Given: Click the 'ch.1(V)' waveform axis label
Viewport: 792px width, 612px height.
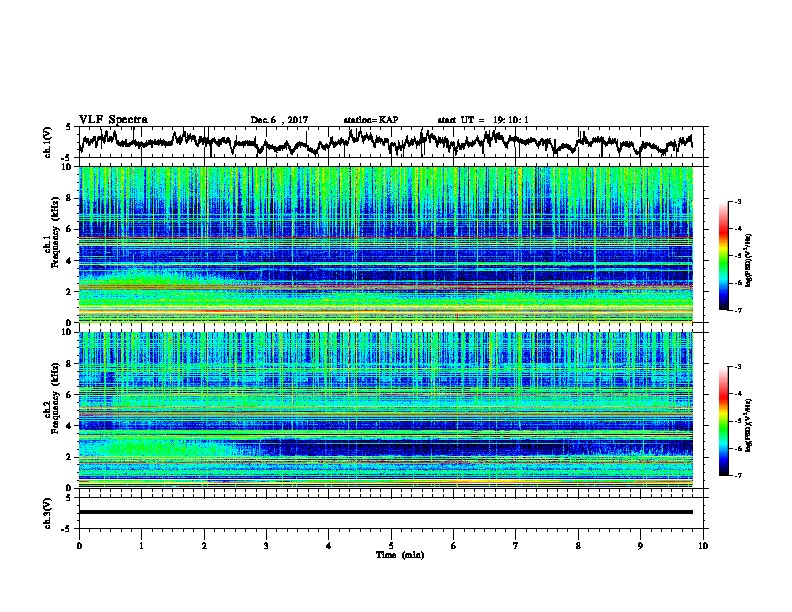Looking at the screenshot, I should pyautogui.click(x=48, y=142).
